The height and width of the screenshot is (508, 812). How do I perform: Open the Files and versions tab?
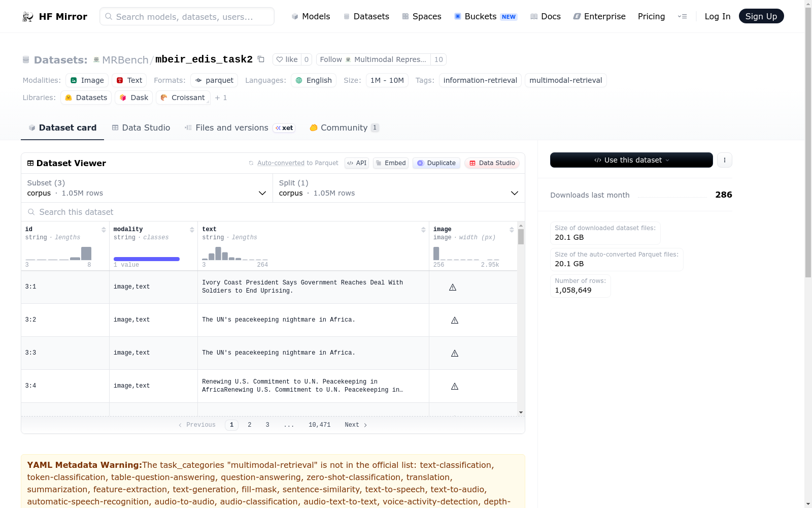point(240,128)
